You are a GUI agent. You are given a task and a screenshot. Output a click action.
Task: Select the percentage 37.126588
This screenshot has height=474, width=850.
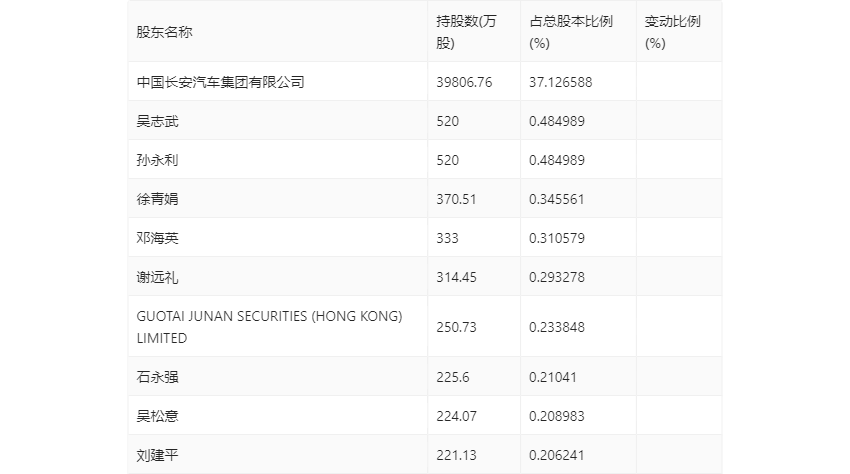click(x=561, y=82)
